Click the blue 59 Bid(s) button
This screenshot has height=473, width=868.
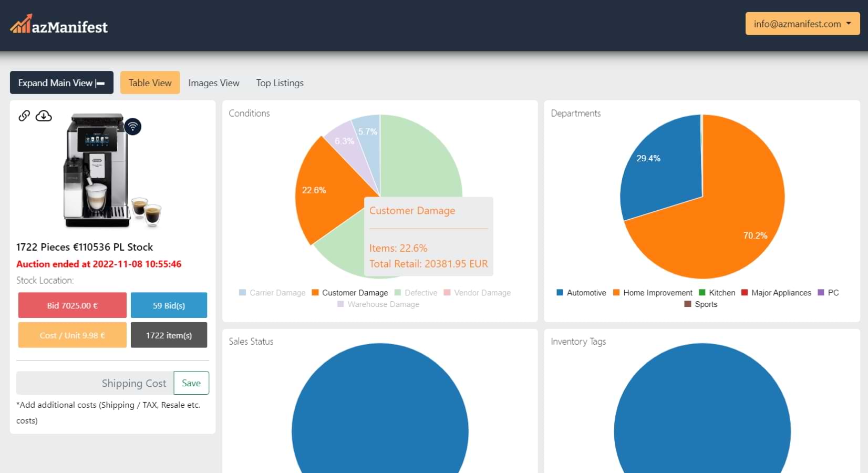[169, 305]
